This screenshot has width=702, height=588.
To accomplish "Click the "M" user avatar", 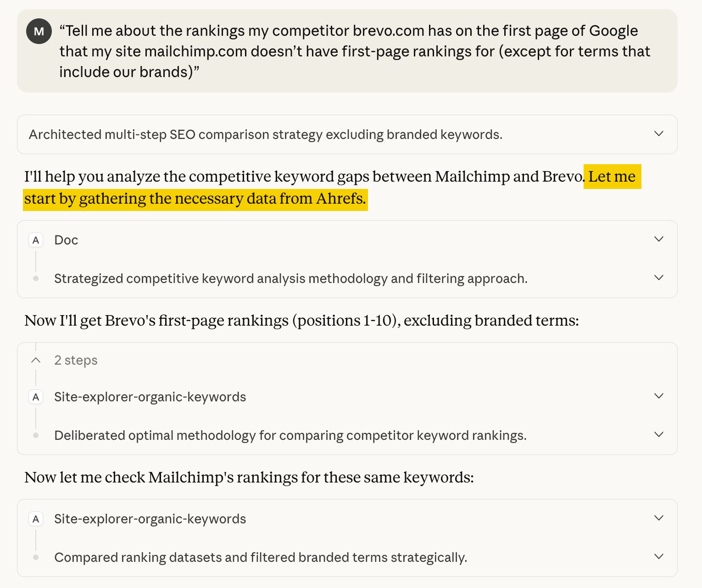I will pyautogui.click(x=39, y=31).
